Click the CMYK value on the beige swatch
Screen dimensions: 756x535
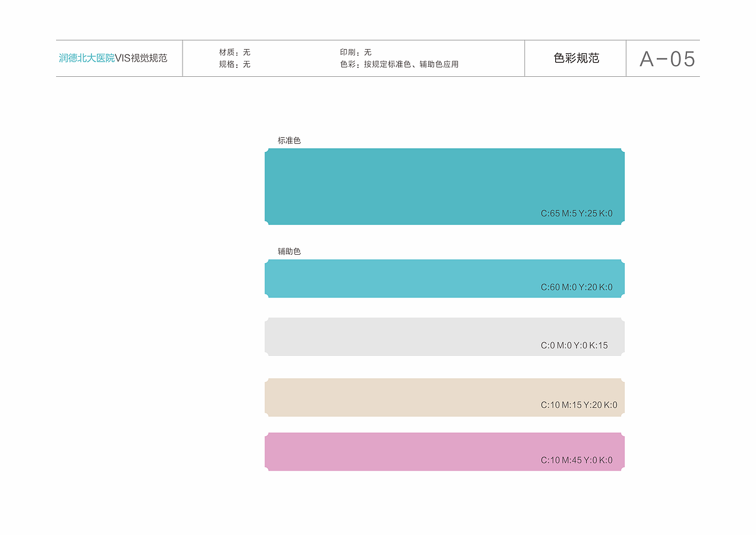point(578,405)
